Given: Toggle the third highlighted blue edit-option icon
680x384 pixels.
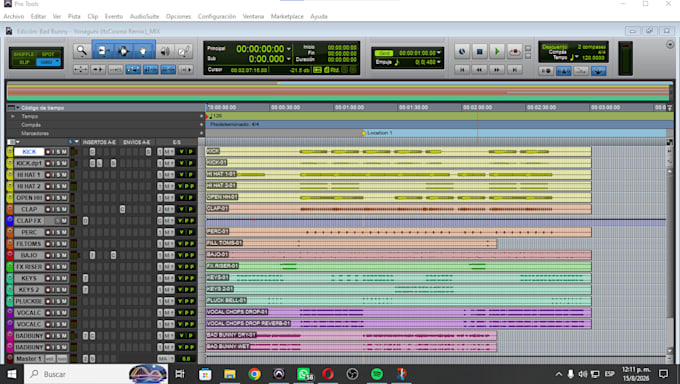Looking at the screenshot, I should [168, 69].
